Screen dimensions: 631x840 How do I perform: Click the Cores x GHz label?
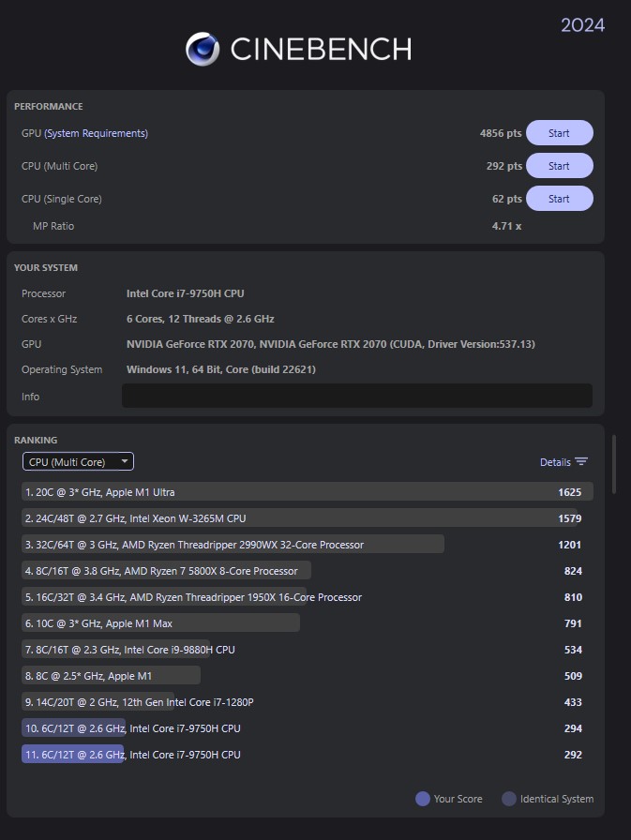click(50, 319)
